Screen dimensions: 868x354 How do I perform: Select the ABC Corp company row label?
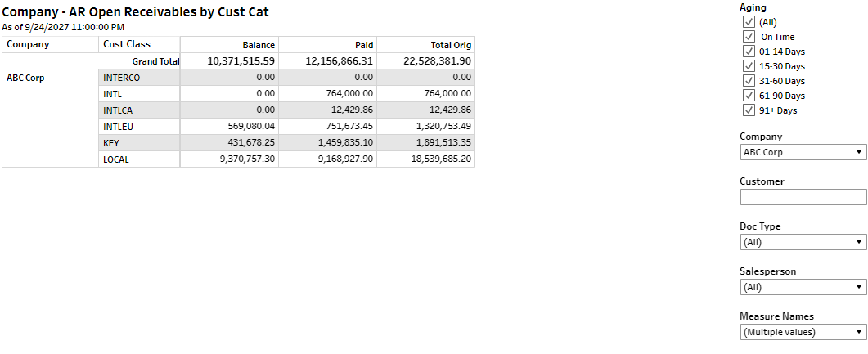tap(25, 79)
